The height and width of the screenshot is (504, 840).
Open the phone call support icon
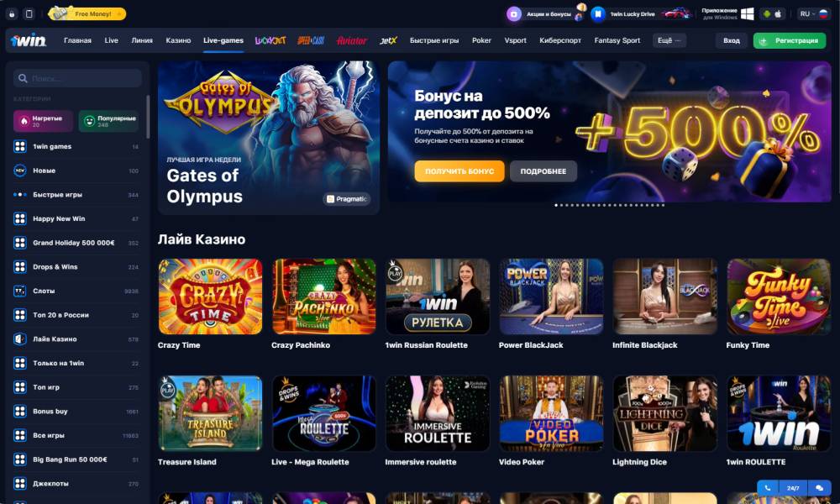pos(768,488)
